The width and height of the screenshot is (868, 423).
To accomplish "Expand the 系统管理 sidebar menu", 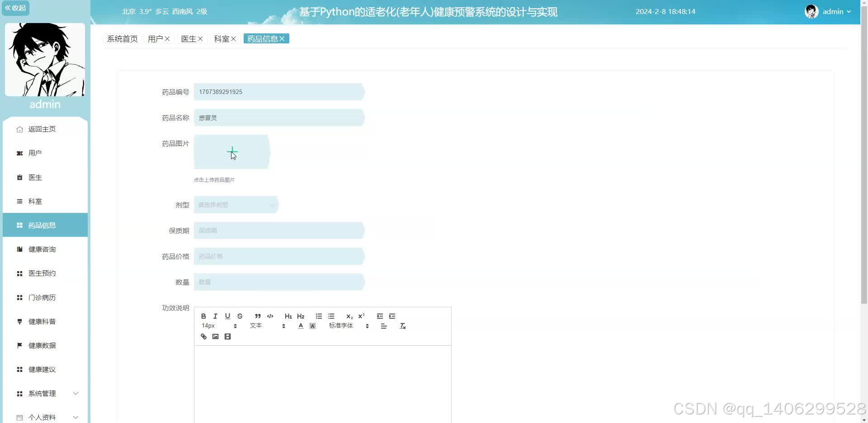I will tap(45, 394).
